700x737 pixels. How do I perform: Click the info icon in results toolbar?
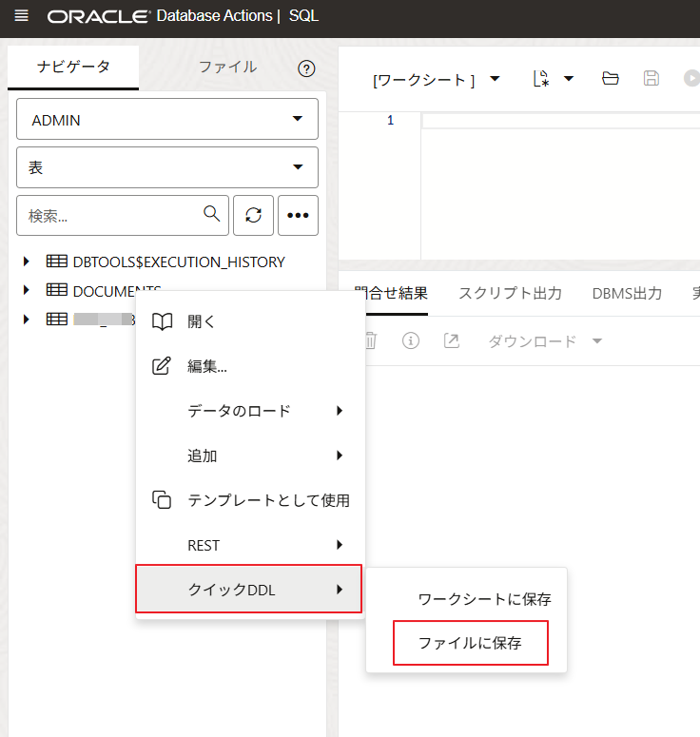[x=411, y=340]
